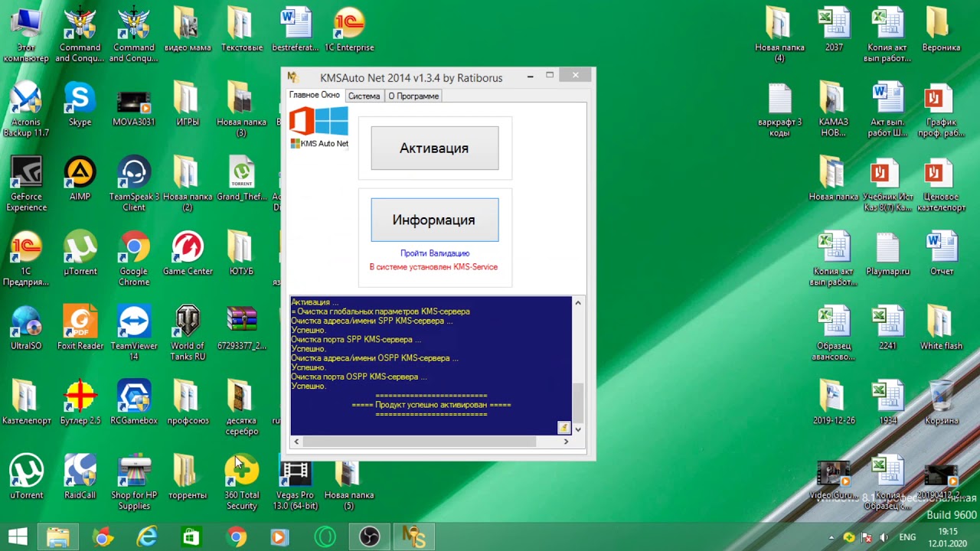Open Google Chrome desktop shortcut
Screen dimensions: 980x551
pos(134,259)
